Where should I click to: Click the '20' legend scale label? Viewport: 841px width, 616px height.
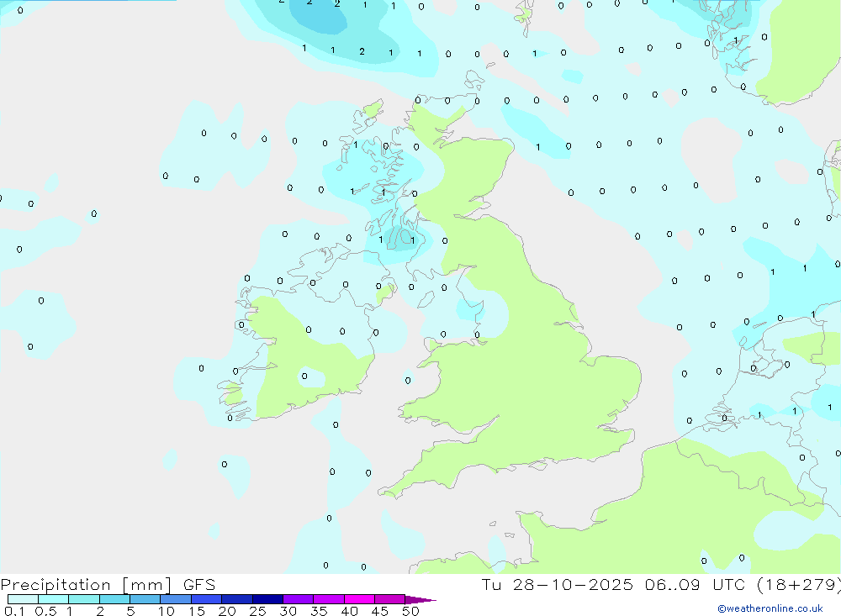click(x=227, y=611)
